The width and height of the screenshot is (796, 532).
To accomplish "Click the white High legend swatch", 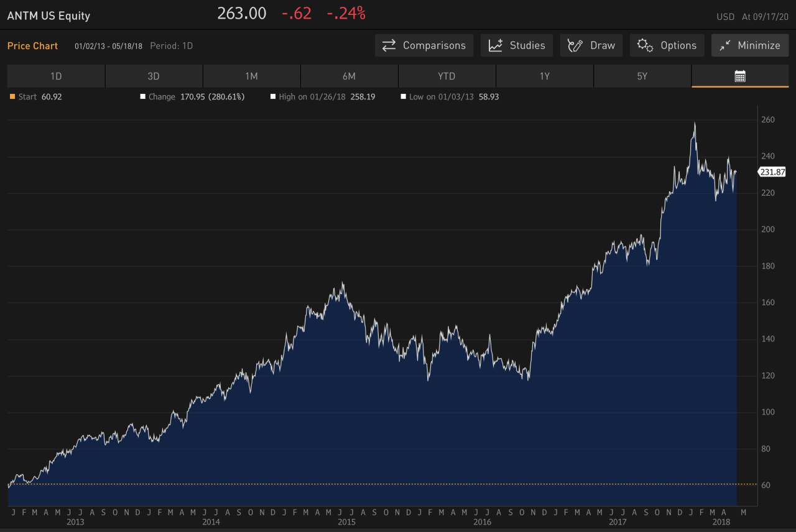I will [x=273, y=97].
